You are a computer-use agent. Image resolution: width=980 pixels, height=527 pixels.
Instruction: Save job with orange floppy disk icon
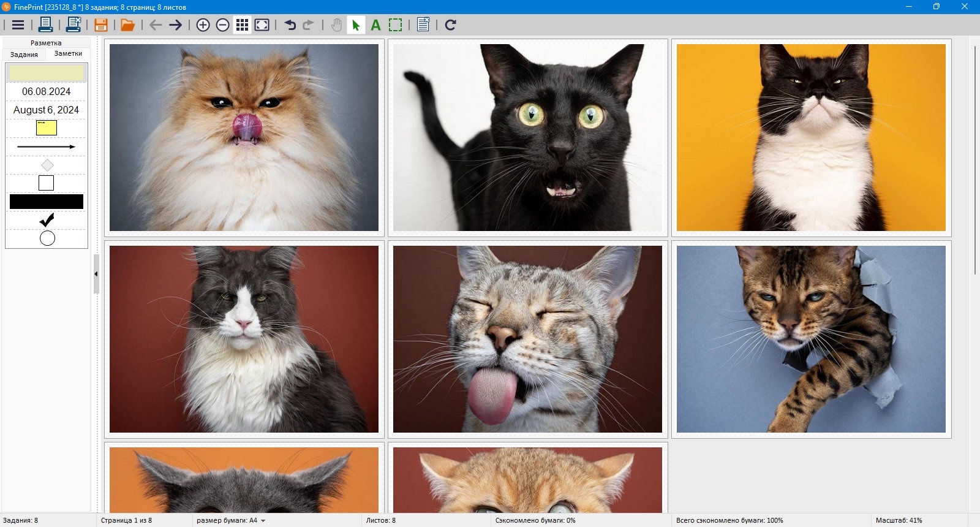(x=101, y=25)
